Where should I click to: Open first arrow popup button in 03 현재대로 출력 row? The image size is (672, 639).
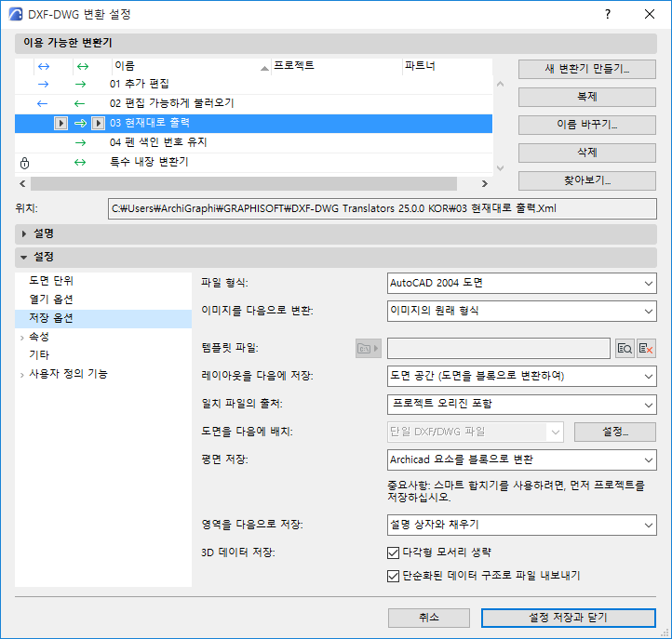[x=60, y=124]
